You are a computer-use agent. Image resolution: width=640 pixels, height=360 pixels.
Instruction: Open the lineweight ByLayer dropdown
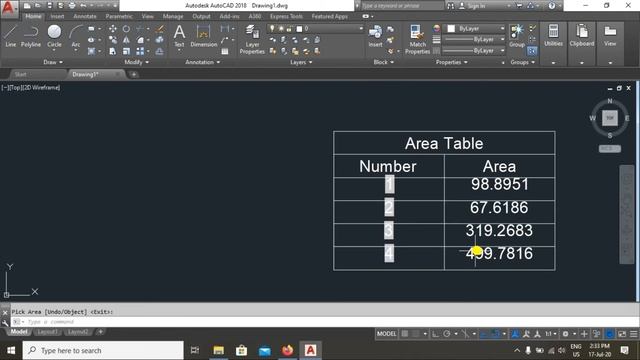point(474,40)
